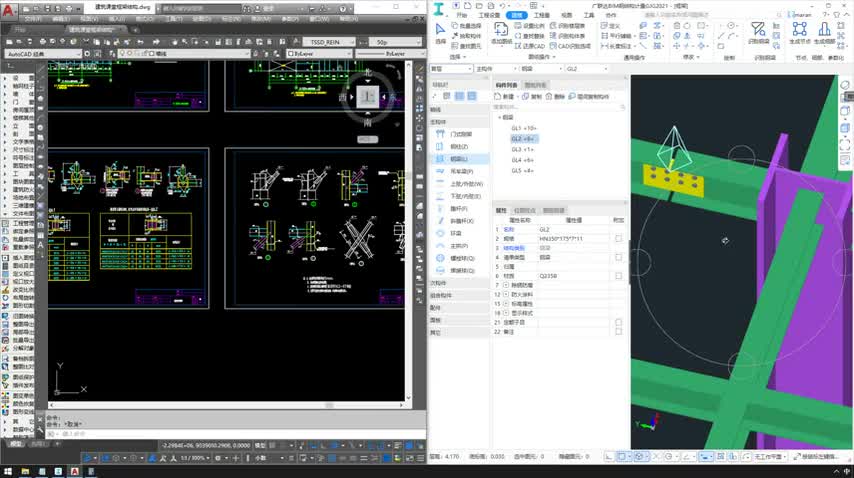
Task: Expand the 钢筋配置 property row
Action: (504, 284)
